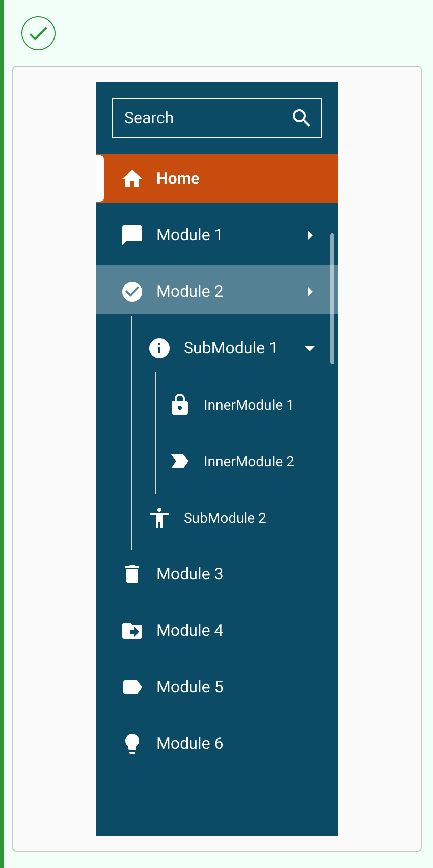Viewport: 433px width, 868px height.
Task: Open the InnerModule 2 entry
Action: pyautogui.click(x=248, y=461)
